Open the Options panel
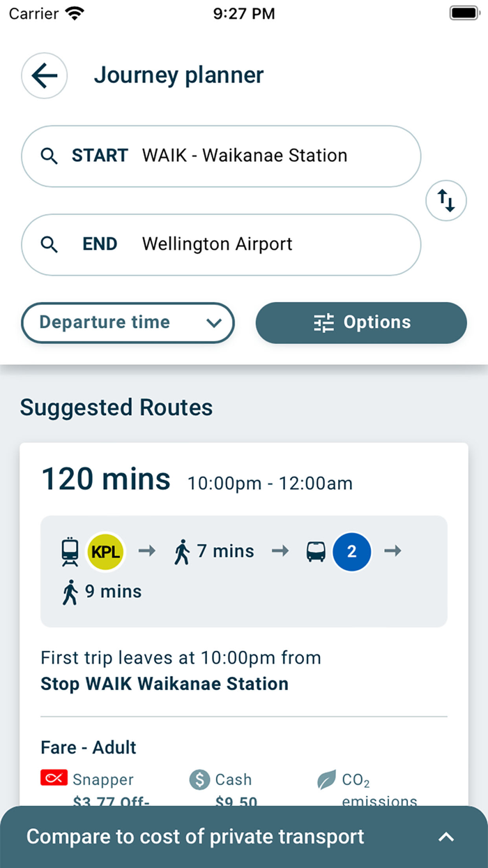Viewport: 488px width, 868px height. click(361, 322)
